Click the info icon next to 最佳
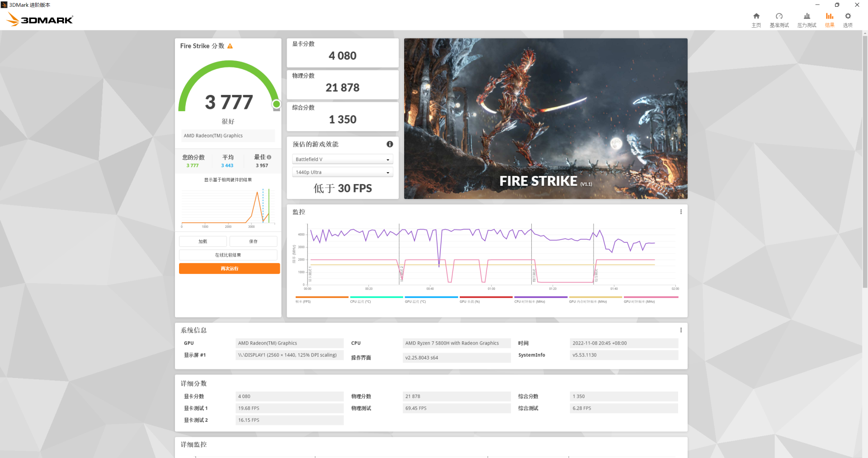Image resolution: width=868 pixels, height=458 pixels. pos(269,157)
